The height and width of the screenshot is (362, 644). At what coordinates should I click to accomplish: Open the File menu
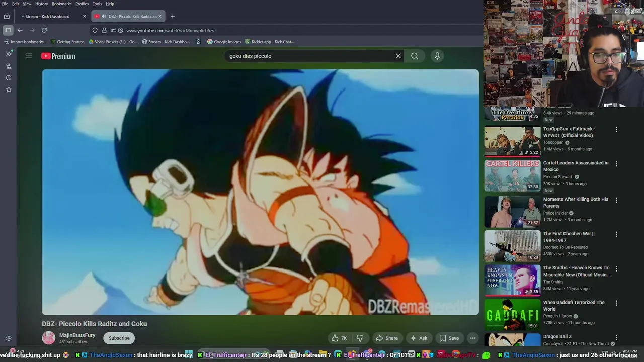[x=5, y=4]
